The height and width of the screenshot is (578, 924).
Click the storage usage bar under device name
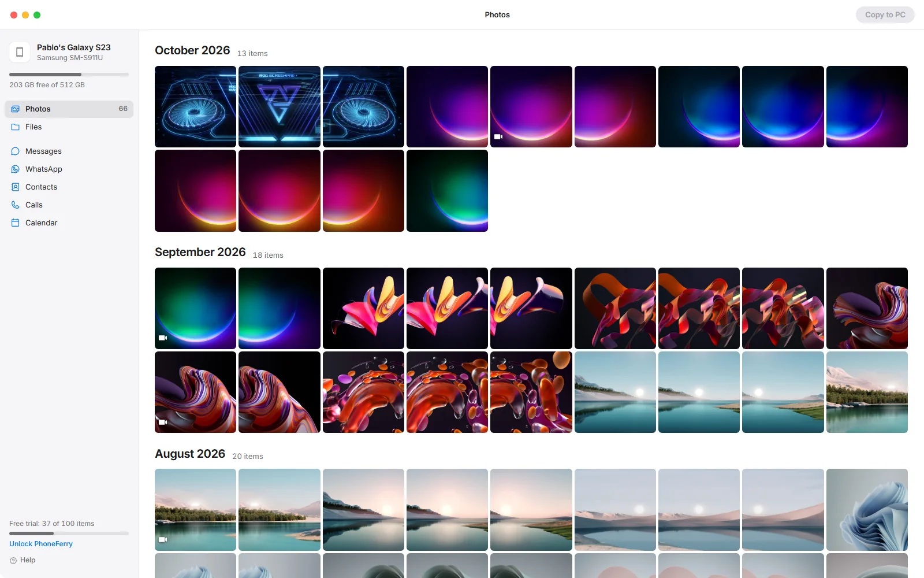[69, 75]
